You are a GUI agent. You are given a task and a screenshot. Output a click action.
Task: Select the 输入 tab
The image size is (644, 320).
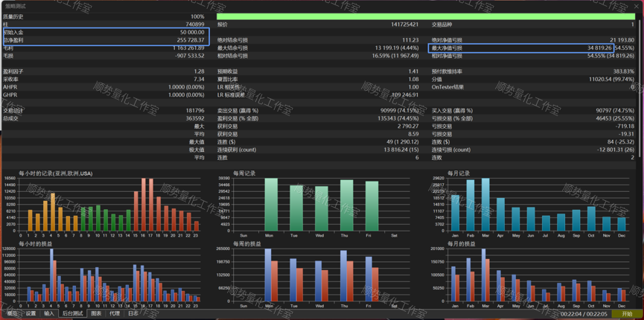click(49, 313)
